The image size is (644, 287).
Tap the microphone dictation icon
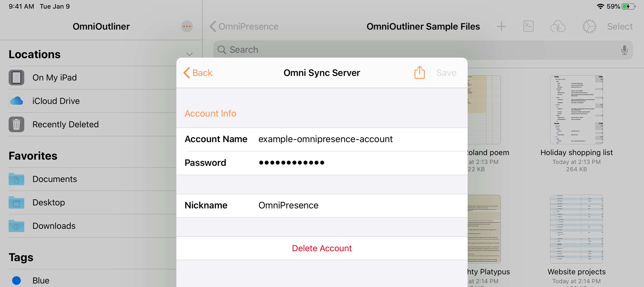[x=624, y=50]
